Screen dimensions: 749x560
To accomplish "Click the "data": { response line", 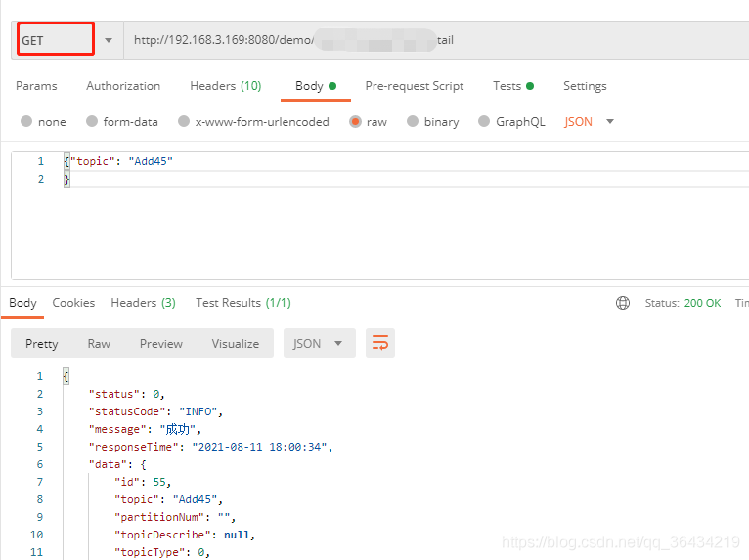I will pyautogui.click(x=117, y=464).
